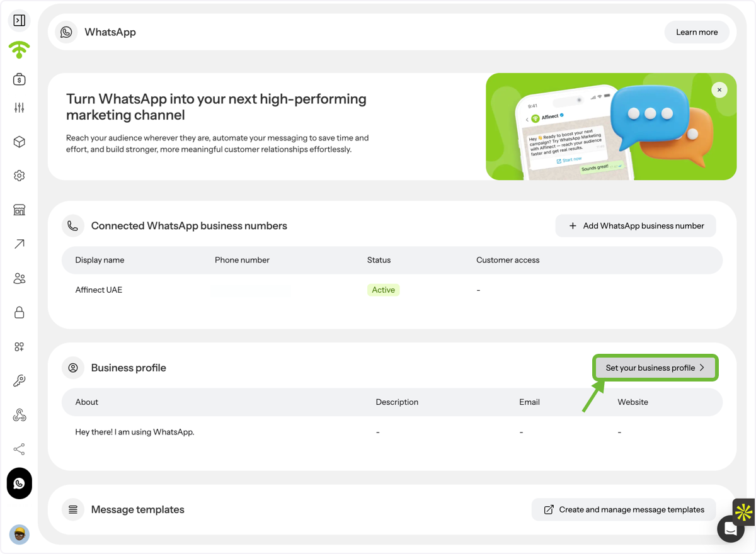Click the green Affinect wifi logo
Viewport: 756px width, 554px height.
point(20,50)
